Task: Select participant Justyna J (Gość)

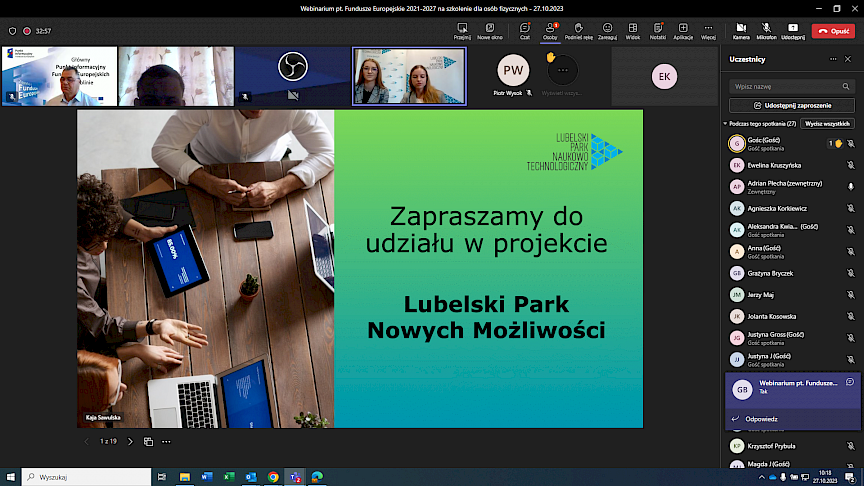Action: (x=791, y=359)
